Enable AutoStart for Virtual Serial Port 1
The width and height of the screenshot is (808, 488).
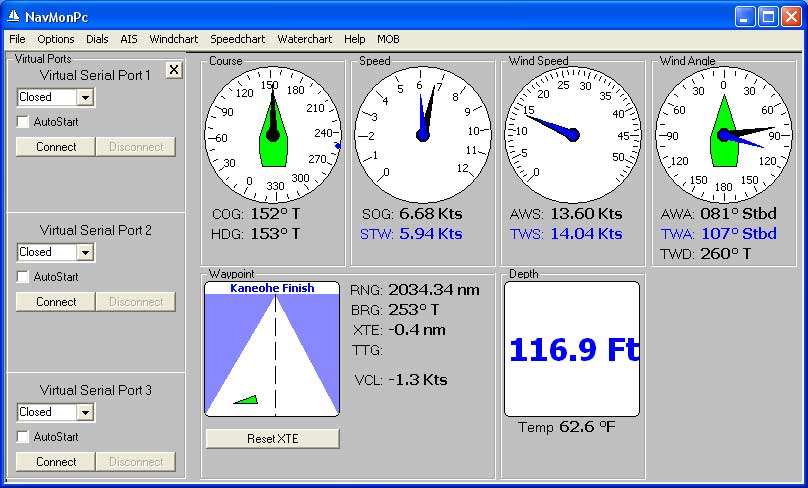[x=24, y=122]
